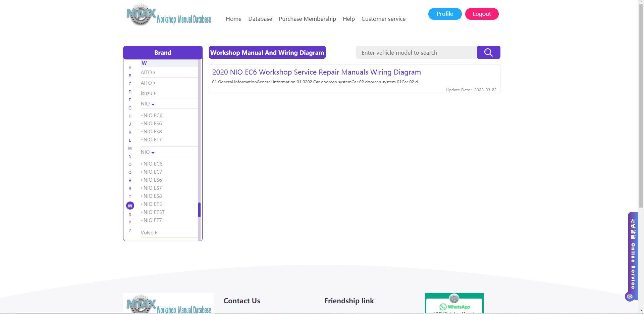Click the brand list scrollbar thumb
The width and height of the screenshot is (644, 314).
point(199,210)
